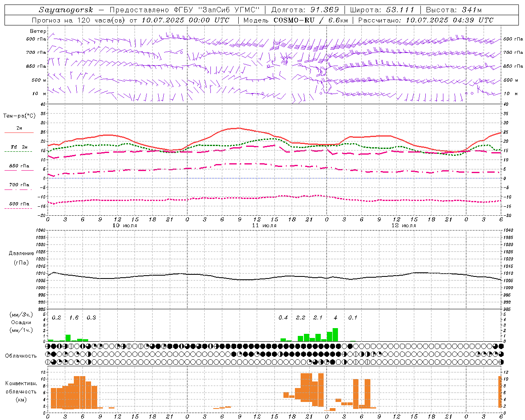Click the '11 июля' date label
Image resolution: width=525 pixels, height=420 pixels.
click(x=264, y=226)
